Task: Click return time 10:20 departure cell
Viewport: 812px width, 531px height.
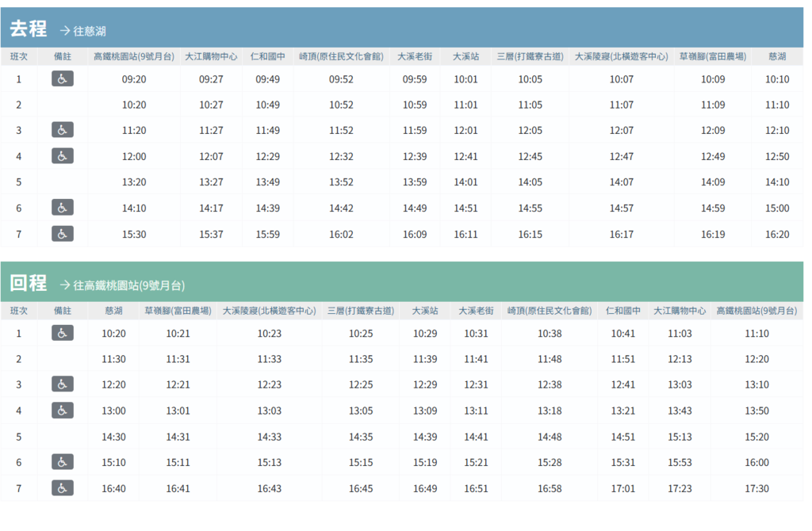Action: [114, 334]
